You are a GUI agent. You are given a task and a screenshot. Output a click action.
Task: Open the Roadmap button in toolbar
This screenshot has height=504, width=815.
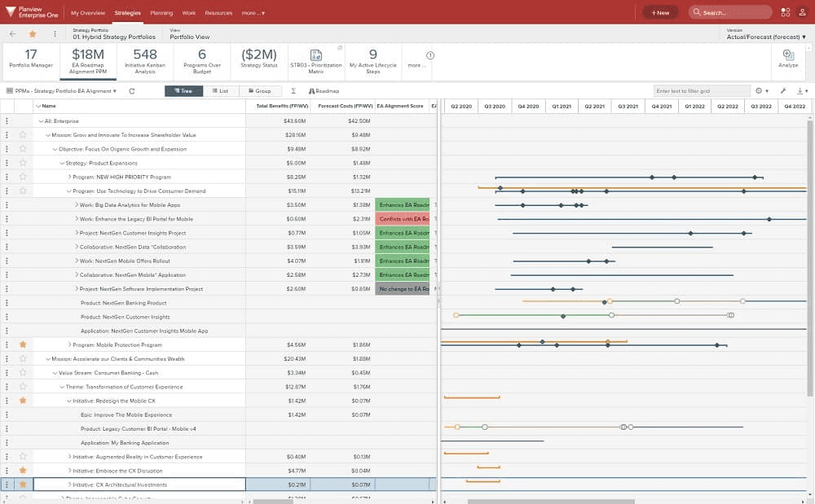324,91
